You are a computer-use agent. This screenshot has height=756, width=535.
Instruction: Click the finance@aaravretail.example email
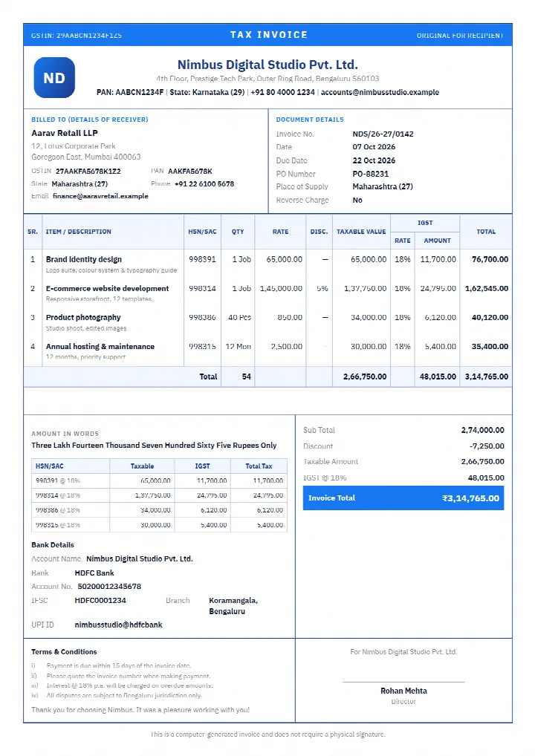(x=100, y=196)
